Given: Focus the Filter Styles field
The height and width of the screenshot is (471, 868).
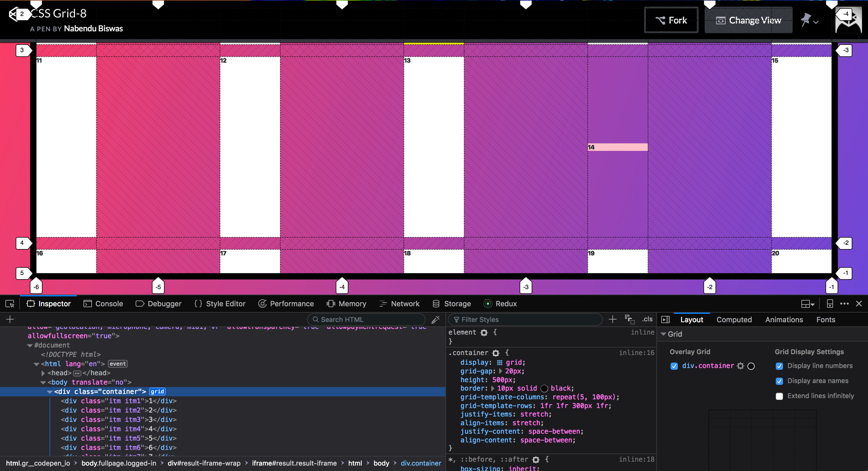Looking at the screenshot, I should coord(525,320).
